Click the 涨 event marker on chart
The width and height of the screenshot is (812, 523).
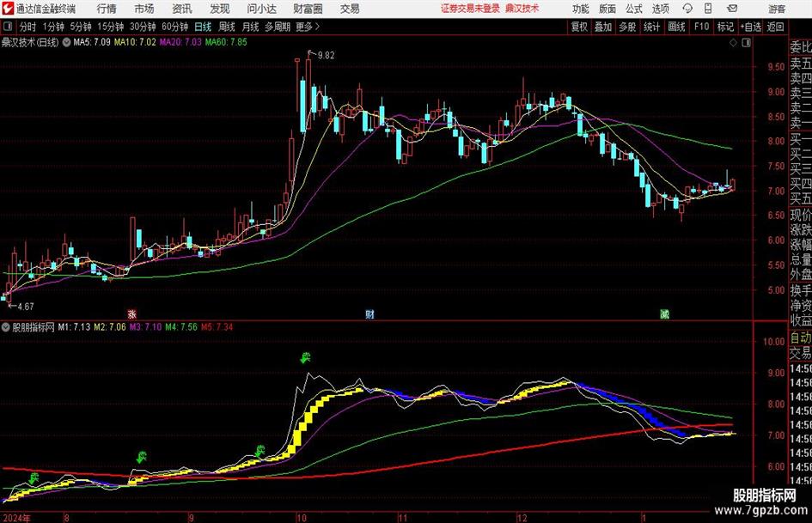tap(132, 313)
